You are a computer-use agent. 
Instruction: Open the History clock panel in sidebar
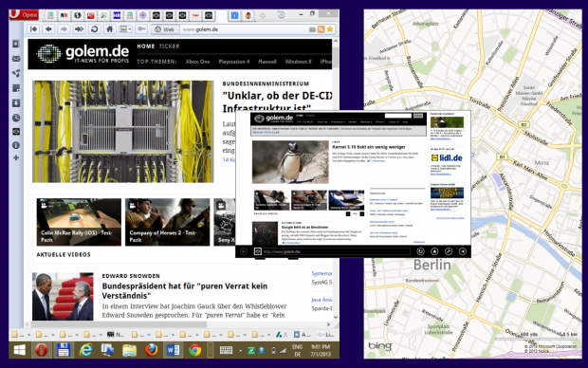[16, 118]
